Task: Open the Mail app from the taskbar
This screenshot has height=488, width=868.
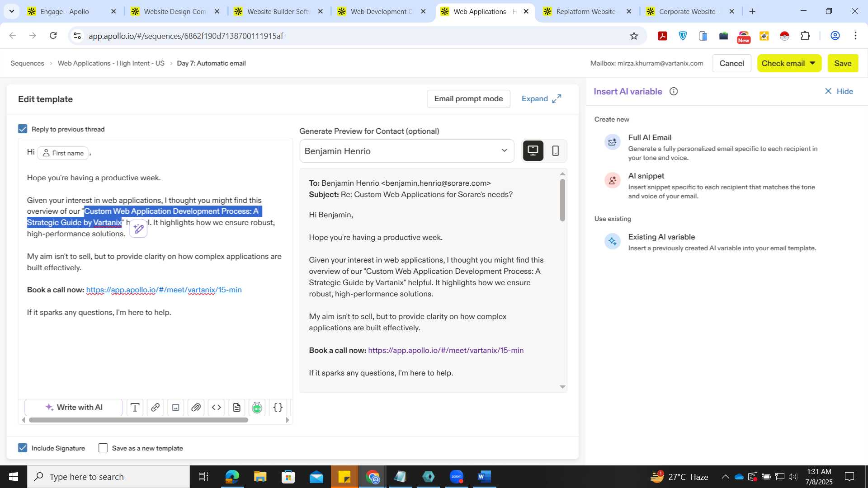Action: tap(316, 477)
